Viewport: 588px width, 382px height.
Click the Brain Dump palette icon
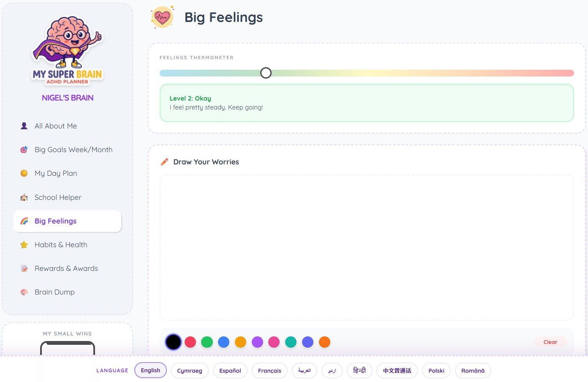point(24,292)
